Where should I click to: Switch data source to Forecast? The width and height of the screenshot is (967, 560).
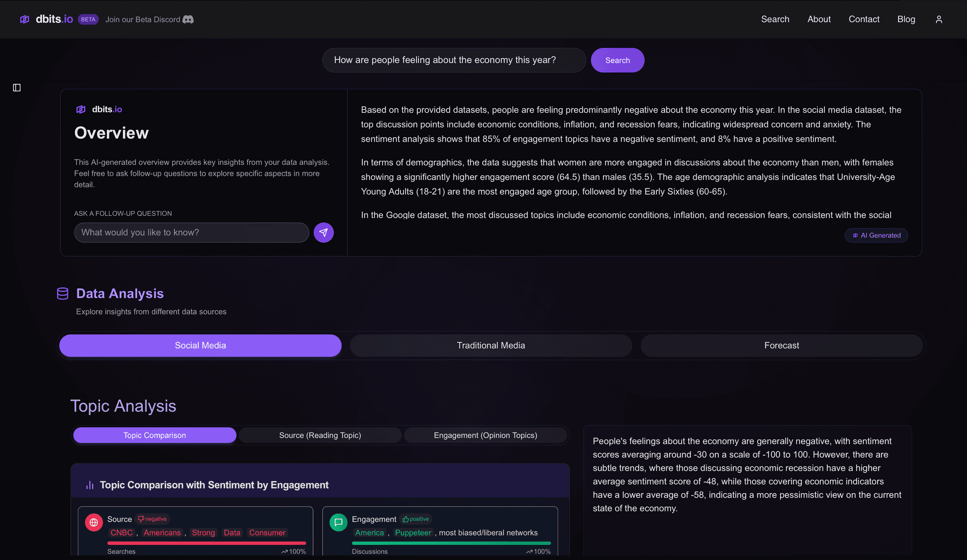pyautogui.click(x=781, y=345)
